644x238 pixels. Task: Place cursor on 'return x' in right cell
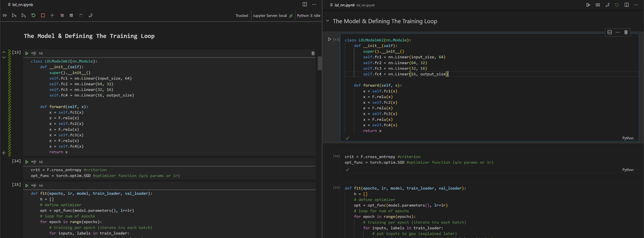pos(372,131)
